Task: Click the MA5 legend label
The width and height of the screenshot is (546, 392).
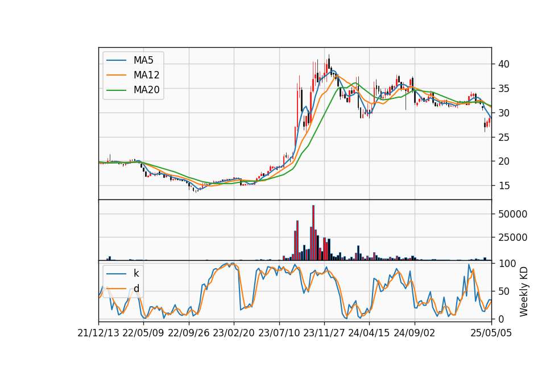Action: [143, 60]
